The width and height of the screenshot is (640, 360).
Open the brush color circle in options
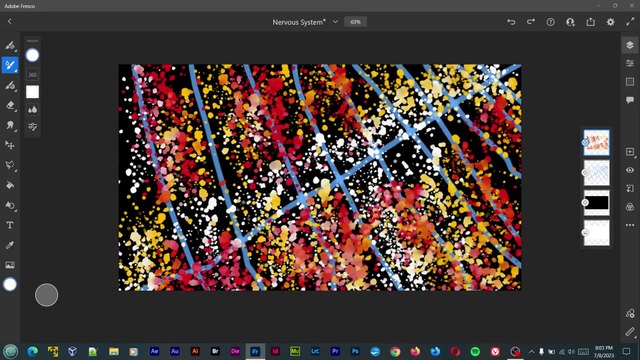(32, 55)
